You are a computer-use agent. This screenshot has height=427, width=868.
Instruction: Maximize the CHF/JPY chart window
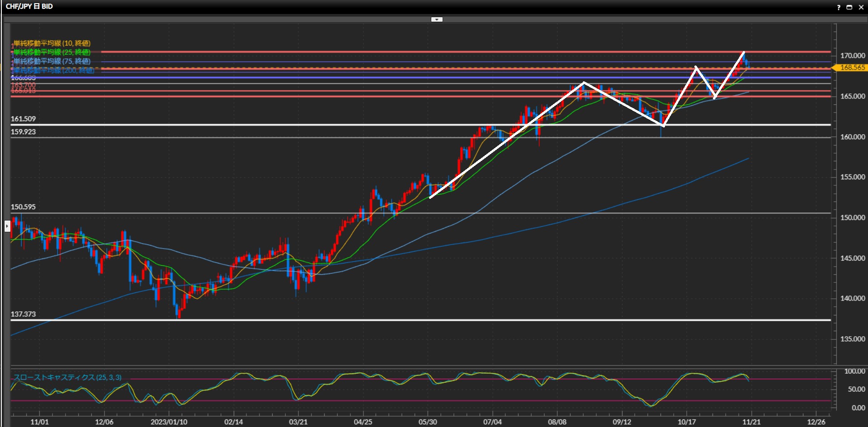point(849,7)
